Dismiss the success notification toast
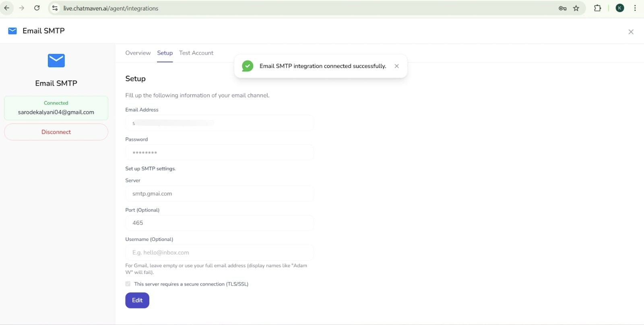 [x=396, y=66]
